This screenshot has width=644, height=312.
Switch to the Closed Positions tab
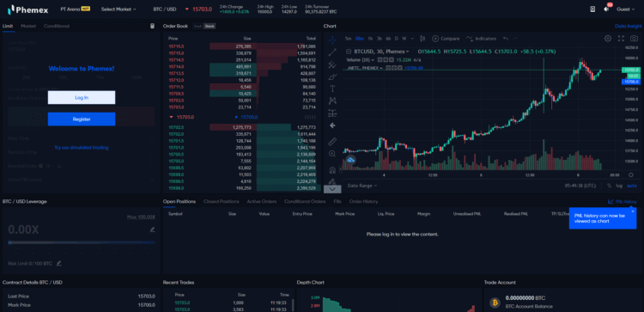click(221, 201)
